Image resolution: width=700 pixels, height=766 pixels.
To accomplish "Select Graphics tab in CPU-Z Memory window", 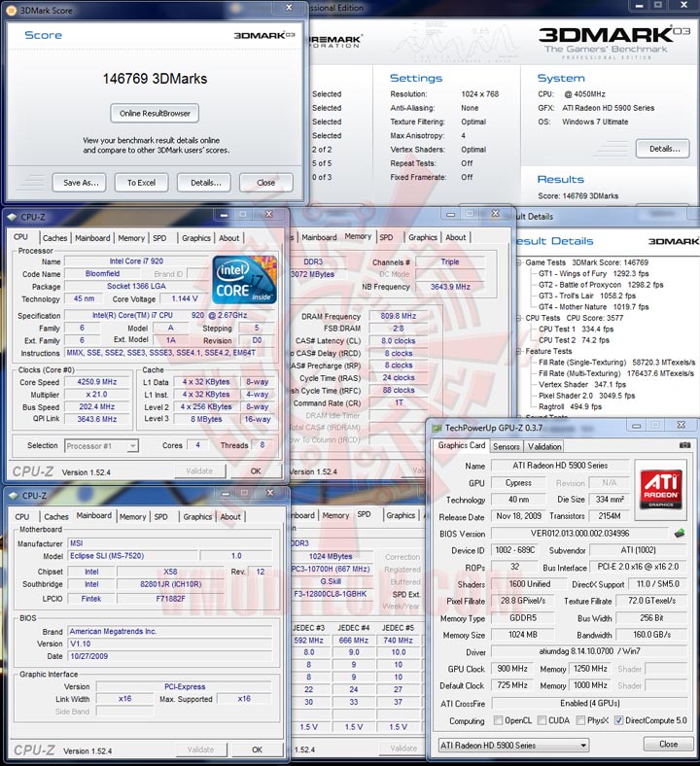I will pos(423,237).
